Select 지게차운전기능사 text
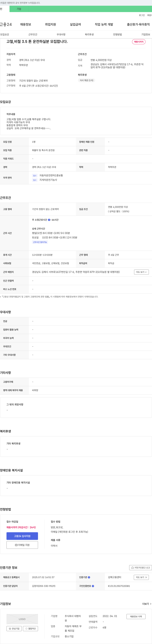 point(48,180)
